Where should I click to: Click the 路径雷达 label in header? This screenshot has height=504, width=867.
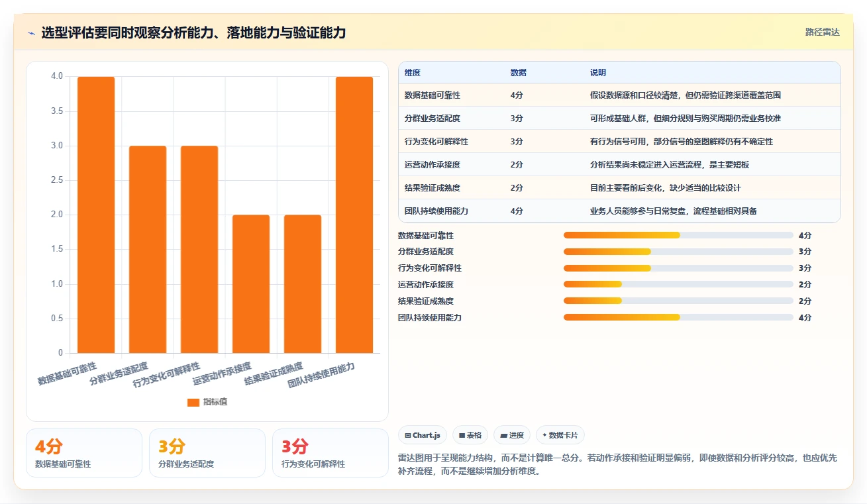(x=823, y=32)
